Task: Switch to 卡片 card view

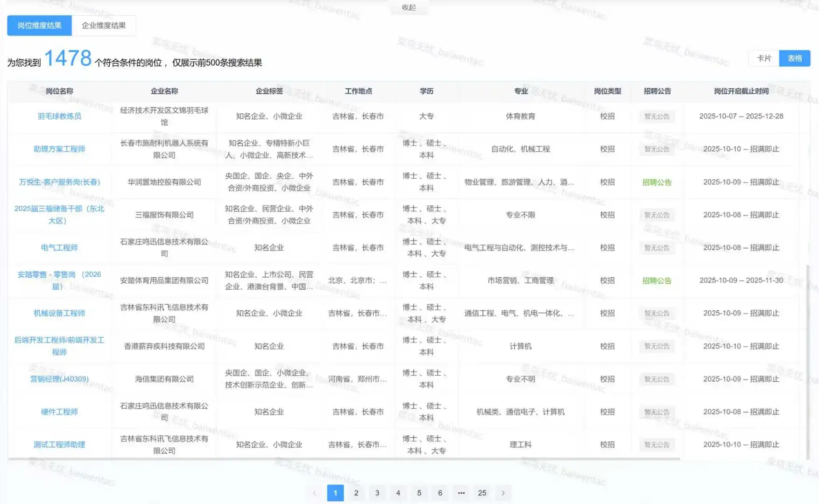Action: 763,58
